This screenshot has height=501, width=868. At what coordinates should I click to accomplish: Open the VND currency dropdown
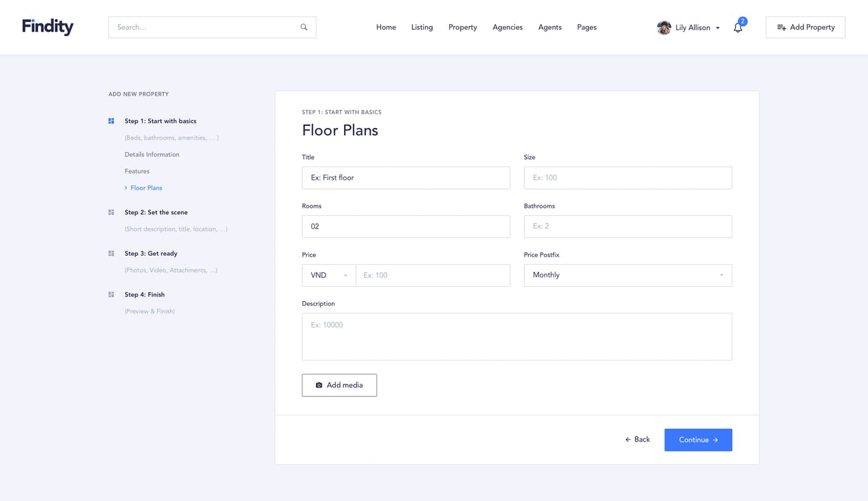tap(329, 276)
